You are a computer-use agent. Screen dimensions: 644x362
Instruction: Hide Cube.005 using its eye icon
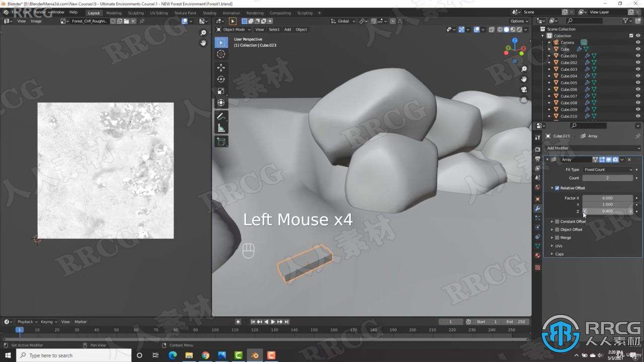pyautogui.click(x=638, y=82)
